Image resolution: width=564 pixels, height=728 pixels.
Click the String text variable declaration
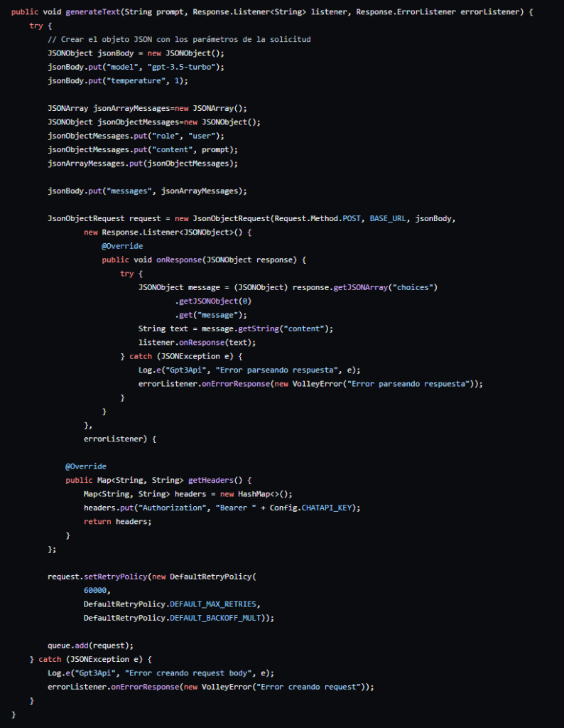click(163, 328)
